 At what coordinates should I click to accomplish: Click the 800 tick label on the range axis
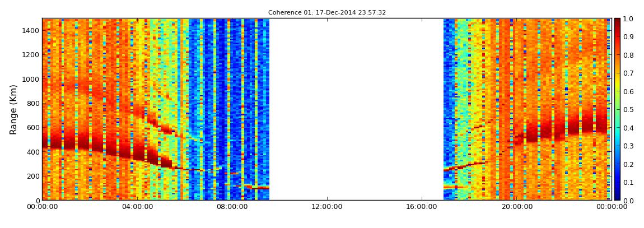pos(33,103)
